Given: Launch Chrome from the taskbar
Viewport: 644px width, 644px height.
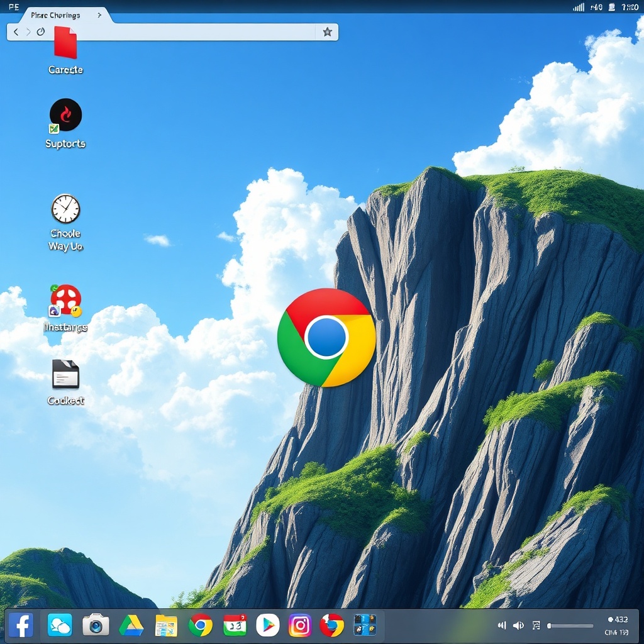Looking at the screenshot, I should click(201, 625).
